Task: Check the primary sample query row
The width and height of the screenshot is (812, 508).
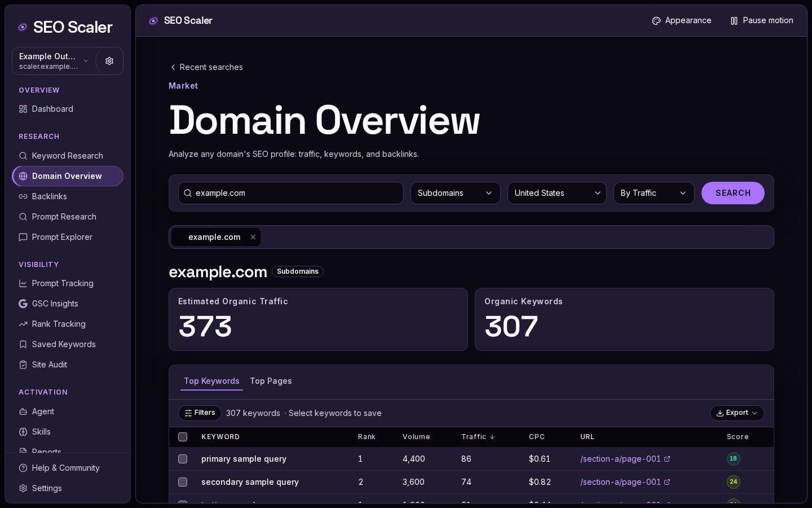Action: pos(183,459)
